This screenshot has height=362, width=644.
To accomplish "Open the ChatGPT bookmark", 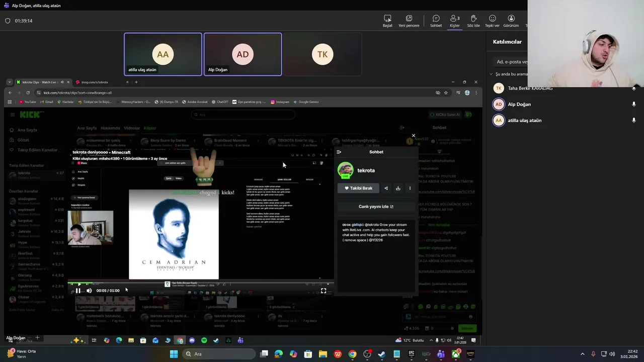I will 220,102.
